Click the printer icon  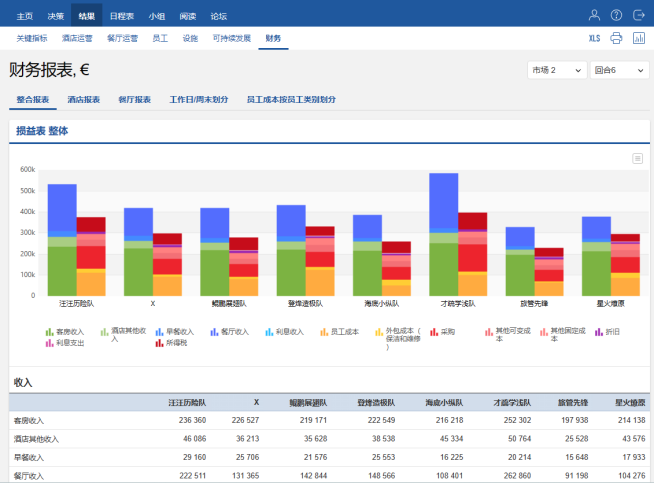point(616,38)
